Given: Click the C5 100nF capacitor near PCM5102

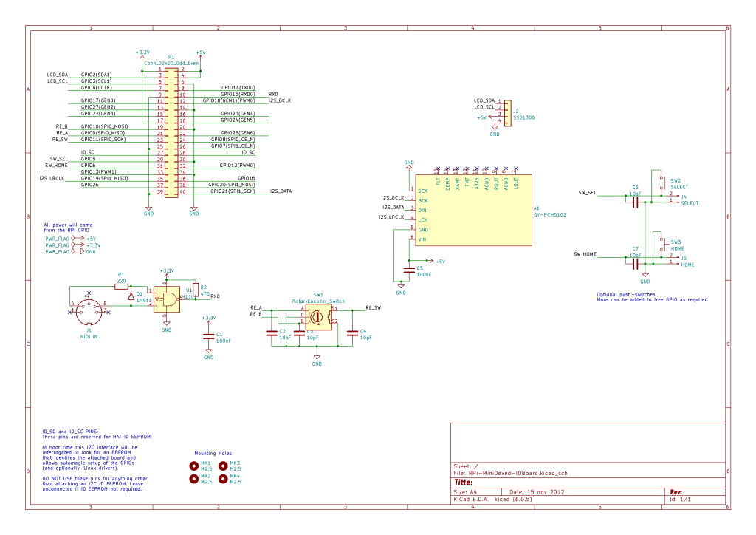Looking at the screenshot, I should point(409,270).
